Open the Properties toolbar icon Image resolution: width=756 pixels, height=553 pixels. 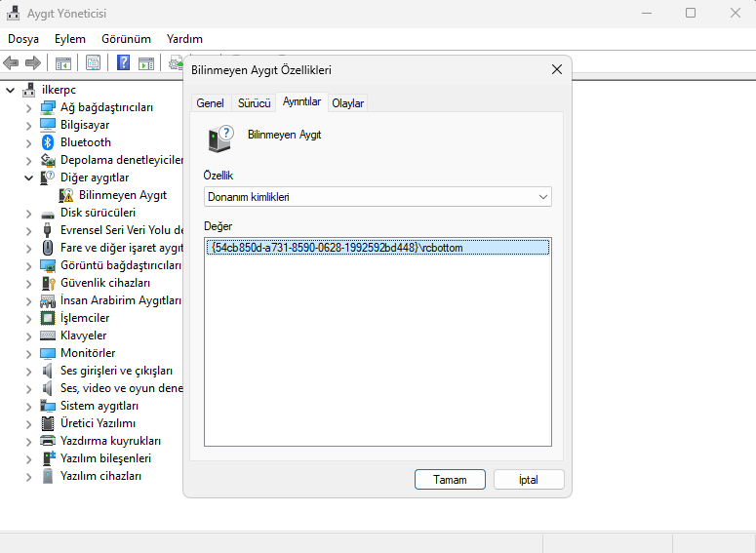(x=93, y=62)
